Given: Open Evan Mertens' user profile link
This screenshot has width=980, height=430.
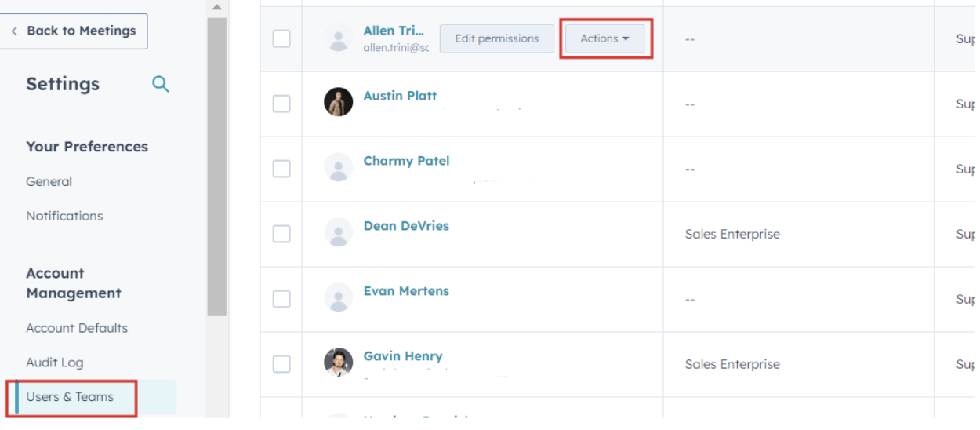Looking at the screenshot, I should [406, 291].
